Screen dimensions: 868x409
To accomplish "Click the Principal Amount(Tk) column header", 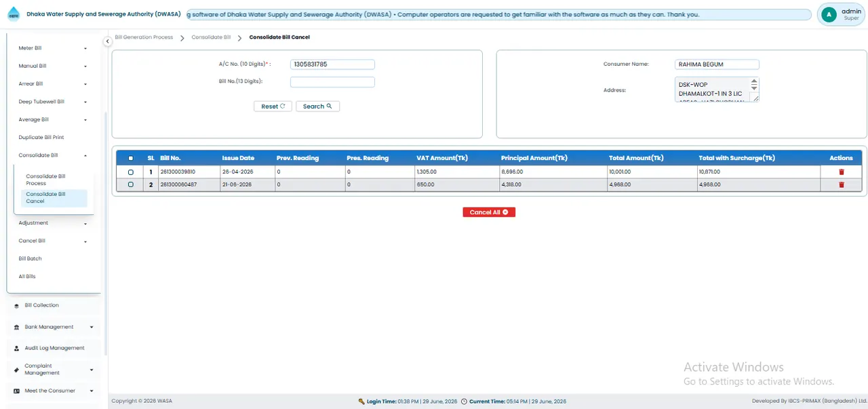I will coord(534,158).
